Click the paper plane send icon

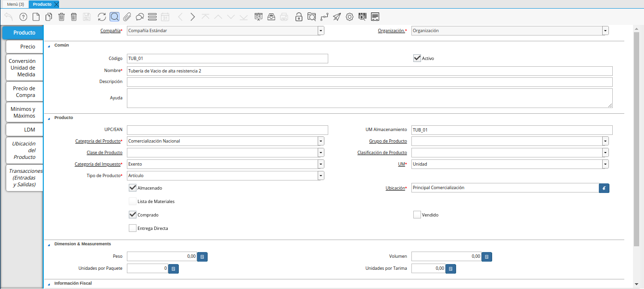(337, 17)
